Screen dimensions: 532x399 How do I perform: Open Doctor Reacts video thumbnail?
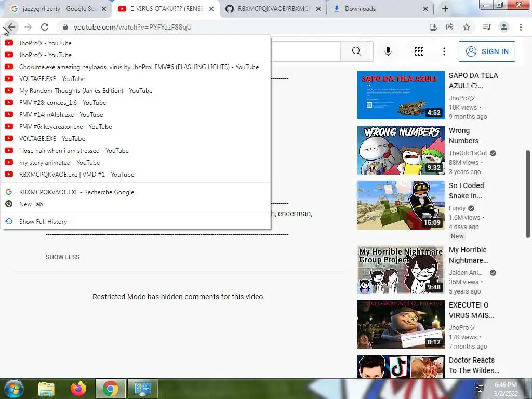401,367
